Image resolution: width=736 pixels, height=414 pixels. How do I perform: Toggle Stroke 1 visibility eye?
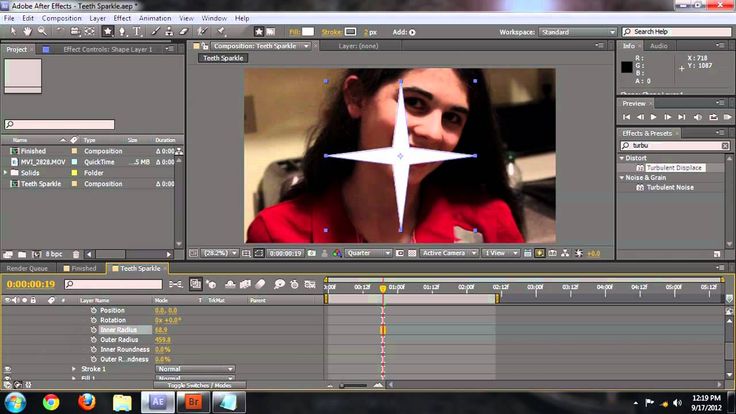point(8,369)
